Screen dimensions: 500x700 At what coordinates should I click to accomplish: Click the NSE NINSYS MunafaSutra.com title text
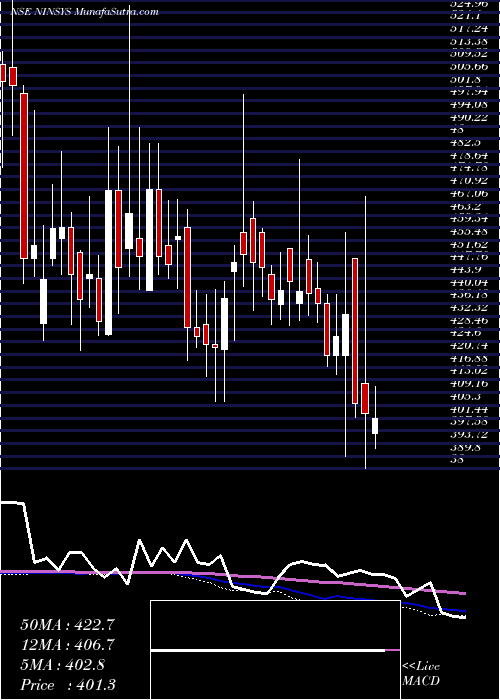84,12
